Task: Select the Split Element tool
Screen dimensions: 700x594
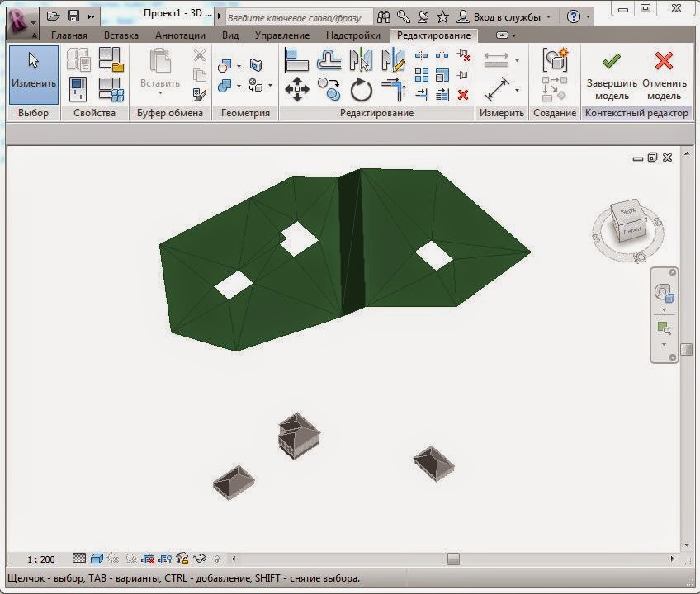Action: [x=421, y=55]
